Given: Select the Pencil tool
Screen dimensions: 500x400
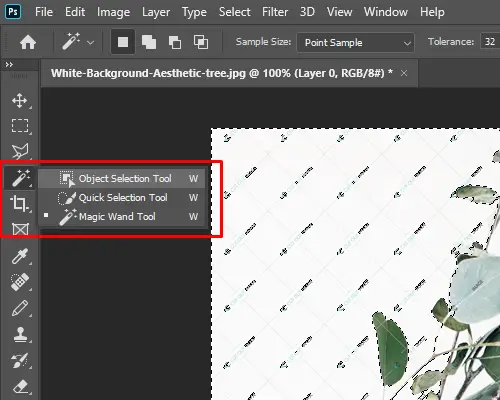Looking at the screenshot, I should 20,308.
